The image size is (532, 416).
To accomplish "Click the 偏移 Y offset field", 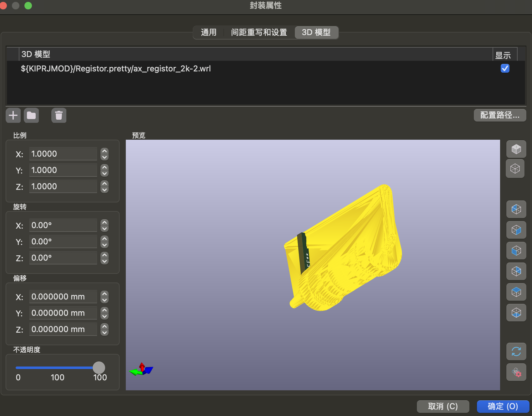I will [x=63, y=313].
